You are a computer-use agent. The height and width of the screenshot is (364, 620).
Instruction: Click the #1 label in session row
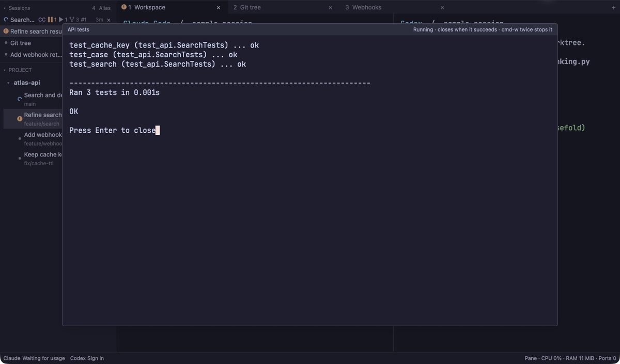pyautogui.click(x=84, y=20)
